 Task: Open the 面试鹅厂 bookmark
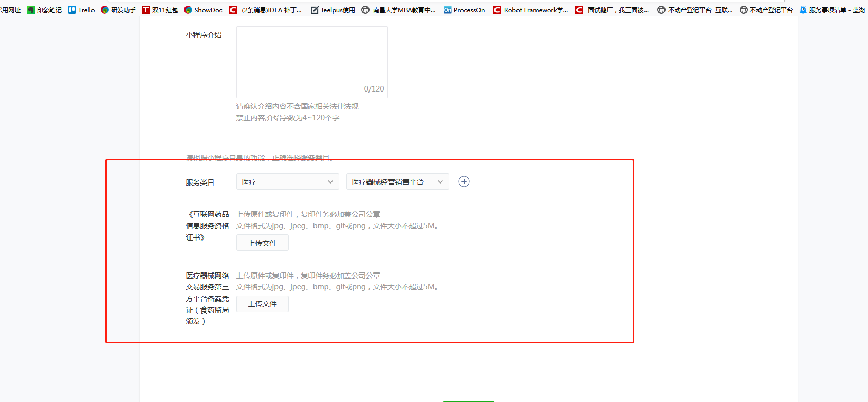(x=612, y=10)
